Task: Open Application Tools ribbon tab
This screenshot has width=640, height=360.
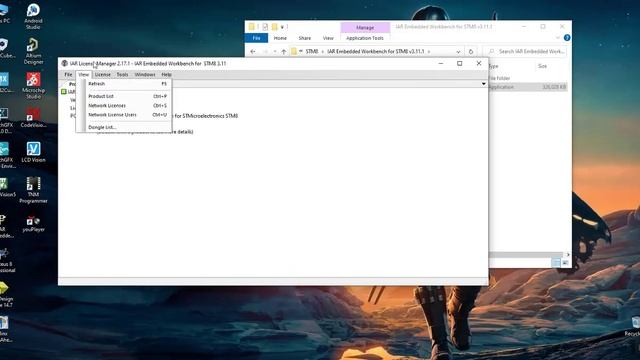Action: [364, 38]
